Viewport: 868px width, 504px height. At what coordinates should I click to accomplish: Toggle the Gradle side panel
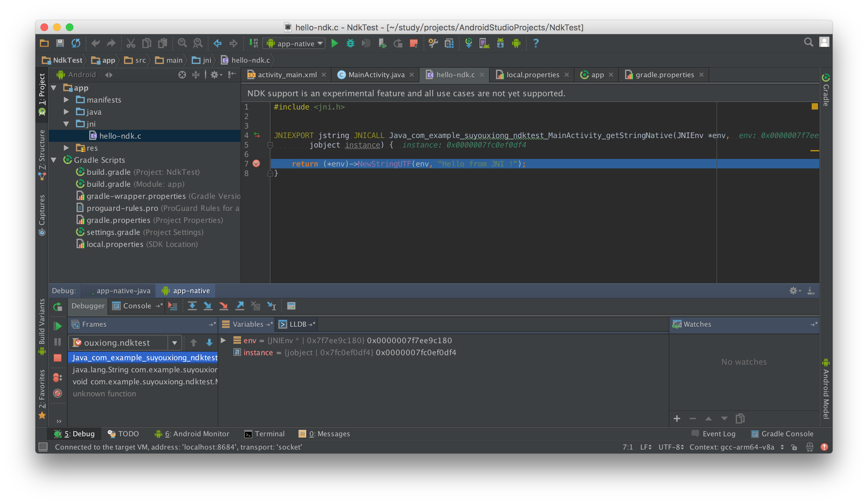coord(826,90)
